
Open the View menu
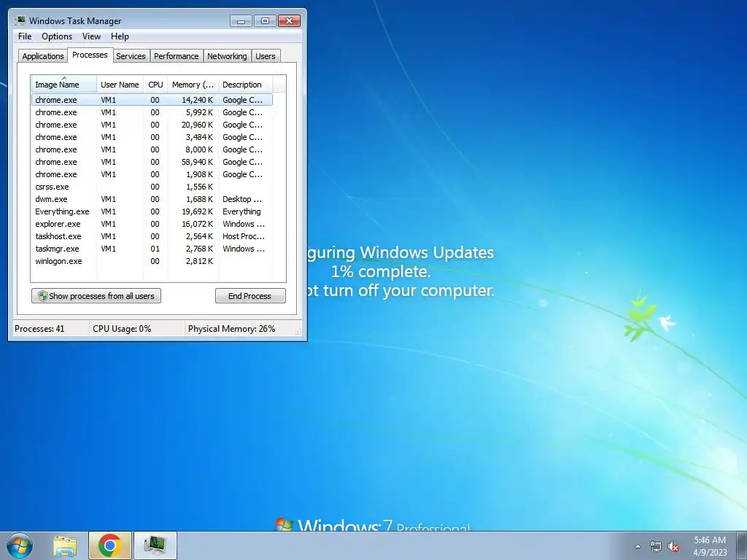point(91,36)
